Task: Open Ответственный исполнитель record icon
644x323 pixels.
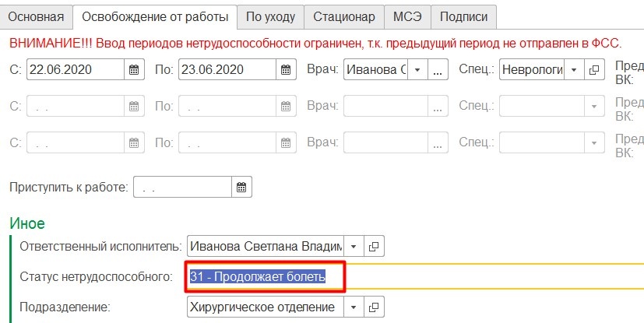Action: coord(374,246)
